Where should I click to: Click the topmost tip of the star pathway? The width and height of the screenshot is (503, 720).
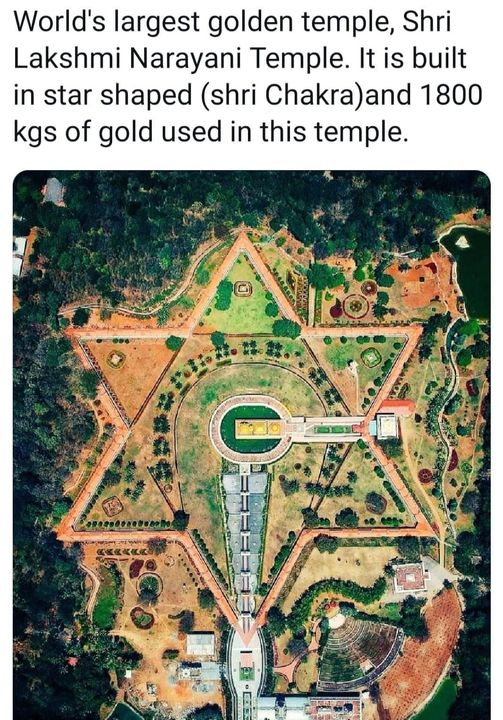(x=241, y=236)
